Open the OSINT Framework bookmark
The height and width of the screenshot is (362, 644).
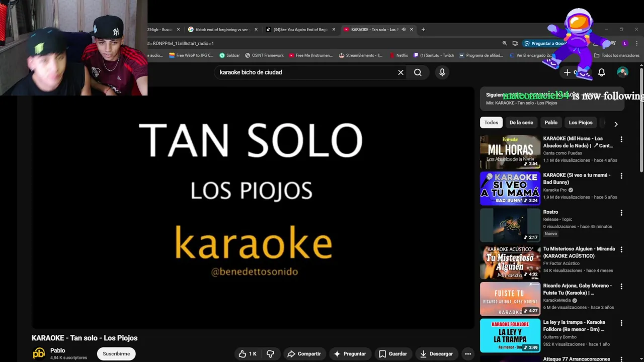(x=264, y=55)
